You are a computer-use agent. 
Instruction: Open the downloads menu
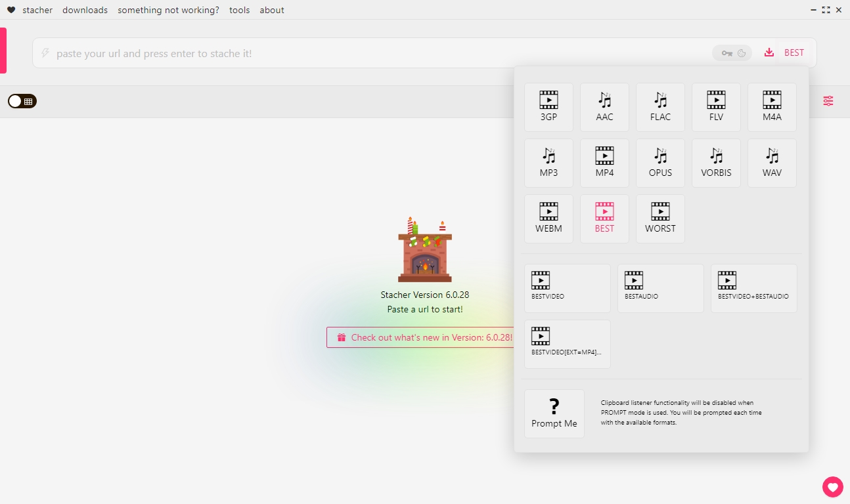click(85, 10)
